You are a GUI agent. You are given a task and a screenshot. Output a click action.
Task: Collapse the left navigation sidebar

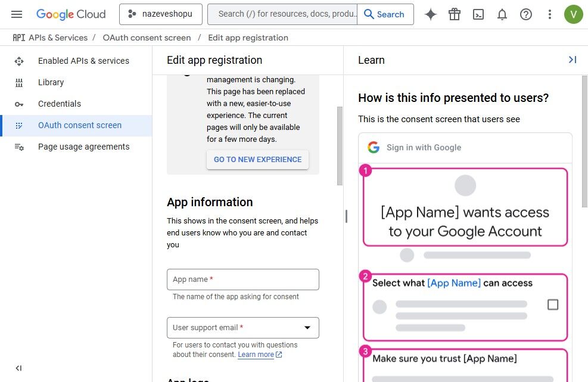pos(18,368)
